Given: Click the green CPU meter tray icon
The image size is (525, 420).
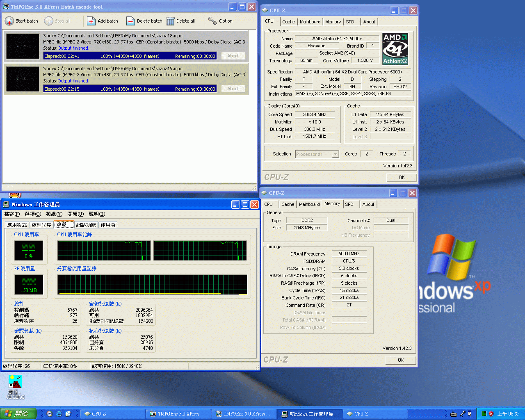Looking at the screenshot, I should (484, 414).
